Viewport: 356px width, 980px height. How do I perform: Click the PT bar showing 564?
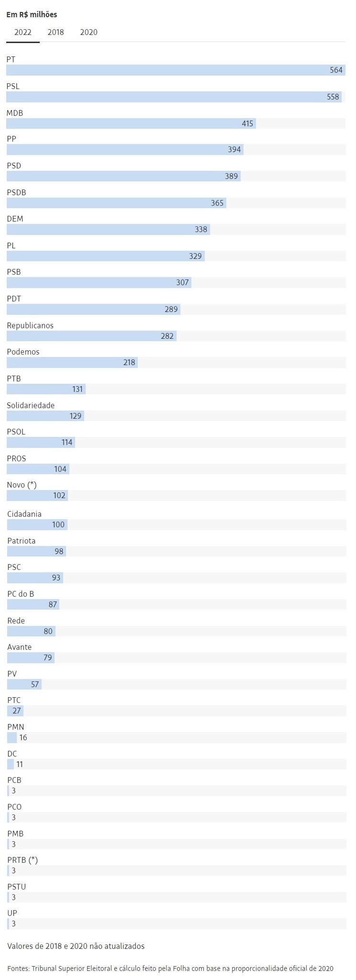[x=176, y=70]
